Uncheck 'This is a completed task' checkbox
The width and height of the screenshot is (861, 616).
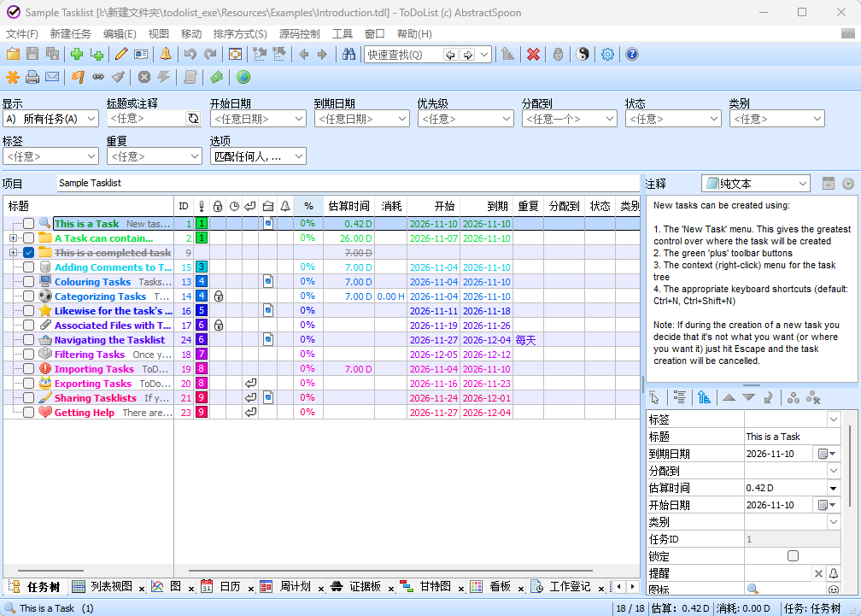28,253
